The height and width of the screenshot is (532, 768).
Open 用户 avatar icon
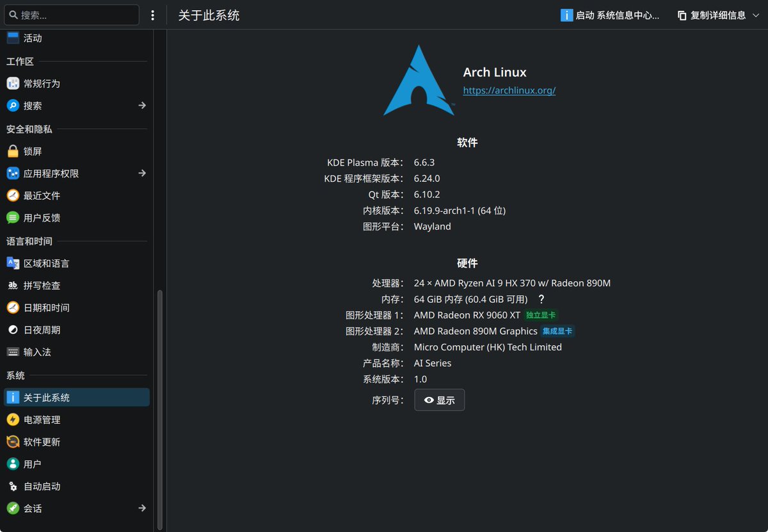point(13,464)
